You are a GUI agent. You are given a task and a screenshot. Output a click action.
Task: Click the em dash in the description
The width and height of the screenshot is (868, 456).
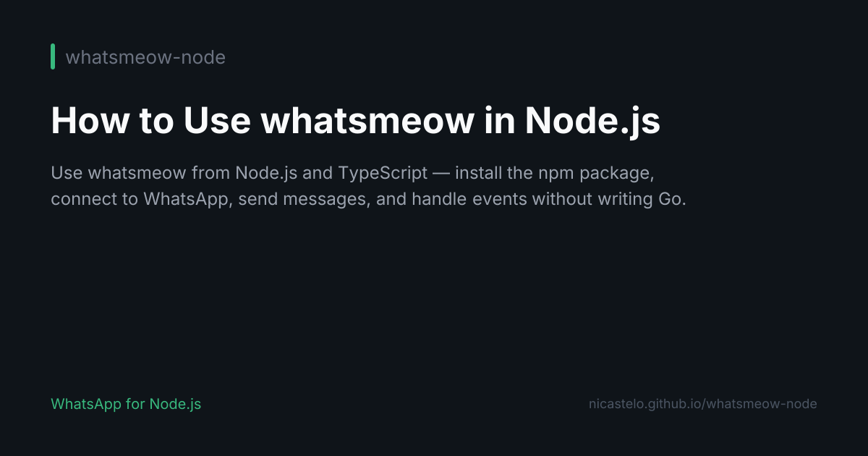pos(441,174)
